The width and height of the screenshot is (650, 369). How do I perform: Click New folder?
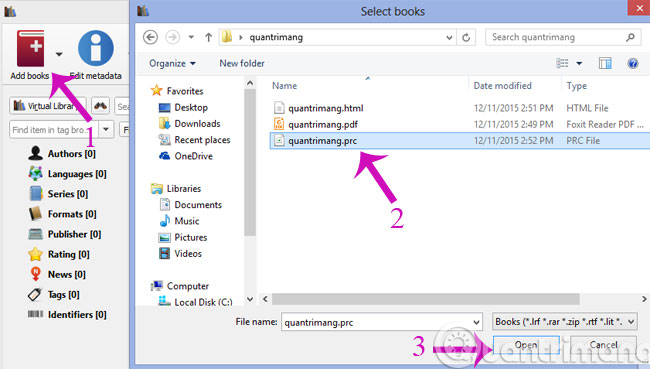click(242, 63)
